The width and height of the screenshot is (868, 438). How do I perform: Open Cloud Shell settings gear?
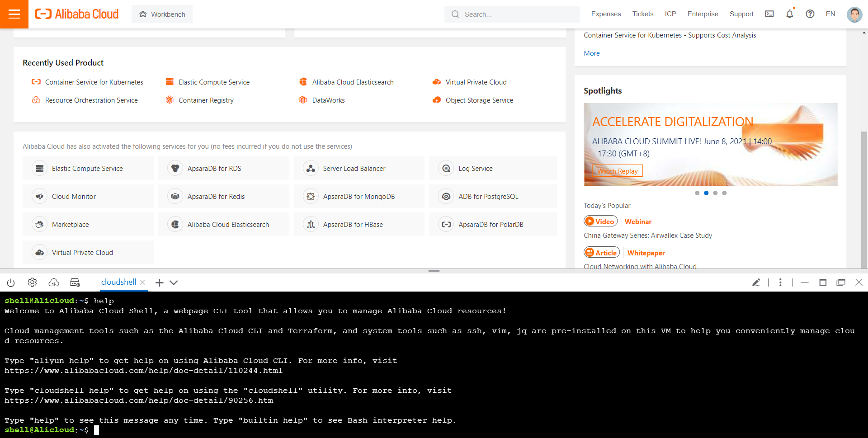tap(32, 283)
